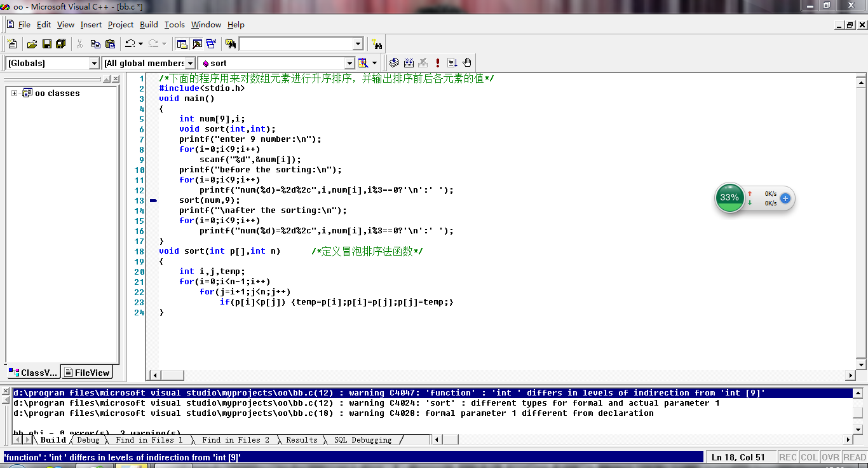Click the Paste clipboard icon

110,44
